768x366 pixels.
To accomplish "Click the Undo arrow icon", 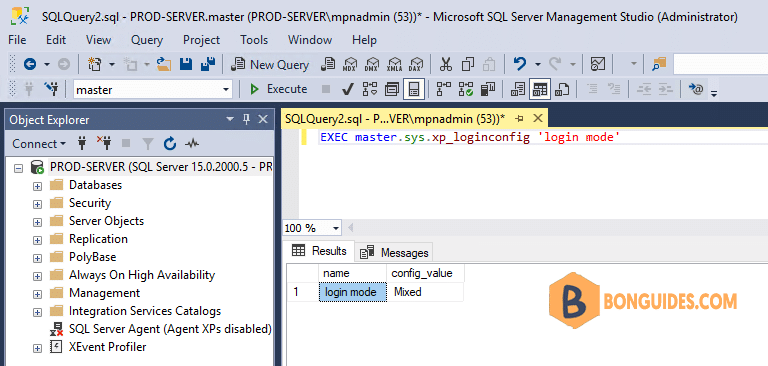I will coord(520,64).
